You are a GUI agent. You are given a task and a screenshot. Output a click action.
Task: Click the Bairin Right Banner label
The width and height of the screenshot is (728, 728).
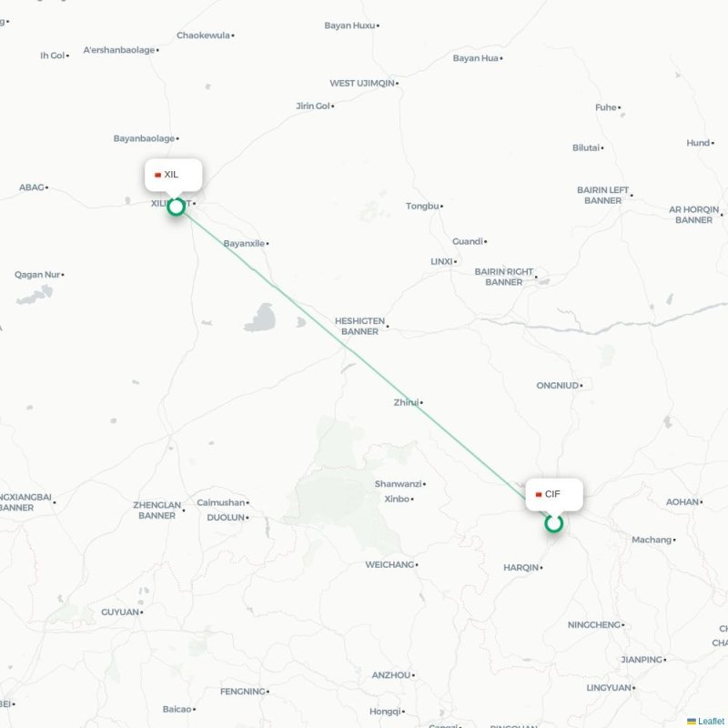tap(503, 277)
